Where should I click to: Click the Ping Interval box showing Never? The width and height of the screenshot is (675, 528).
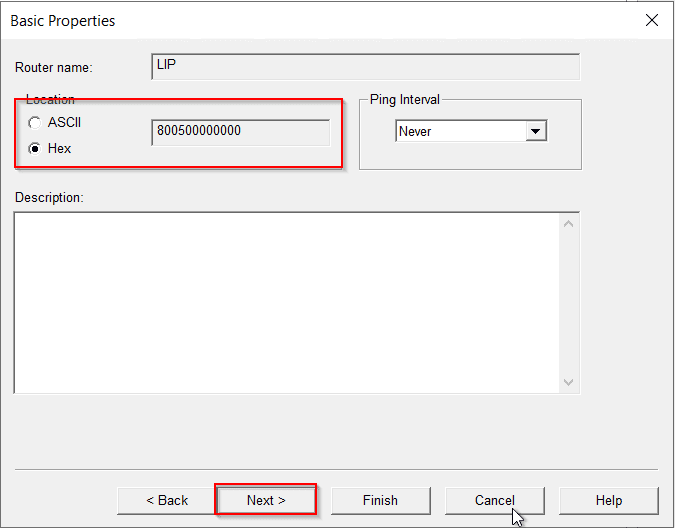pos(460,131)
